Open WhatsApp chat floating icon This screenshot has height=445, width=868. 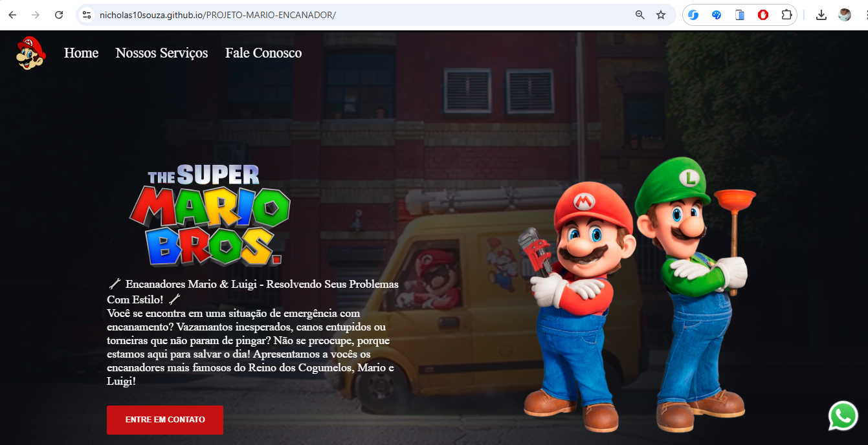pyautogui.click(x=843, y=416)
